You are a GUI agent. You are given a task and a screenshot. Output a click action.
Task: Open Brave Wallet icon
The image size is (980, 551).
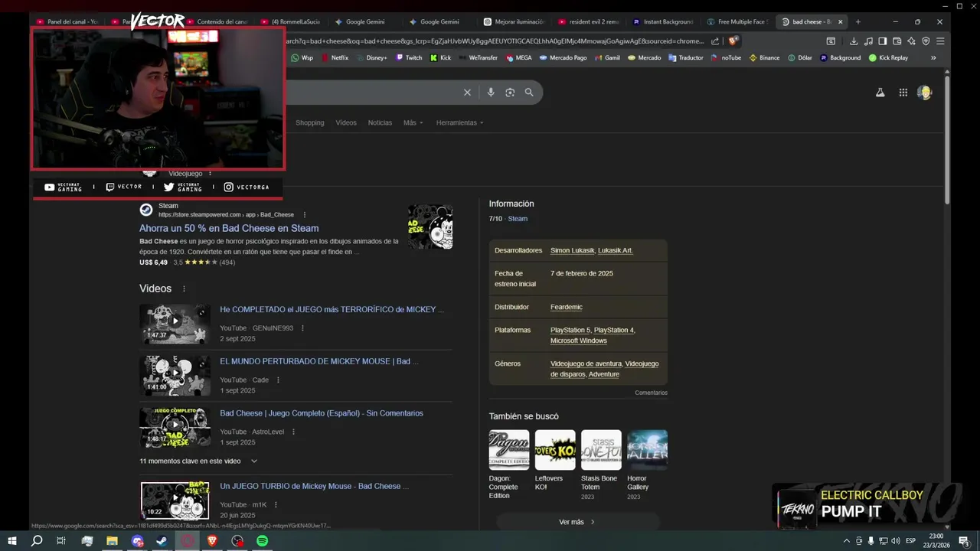pos(897,41)
